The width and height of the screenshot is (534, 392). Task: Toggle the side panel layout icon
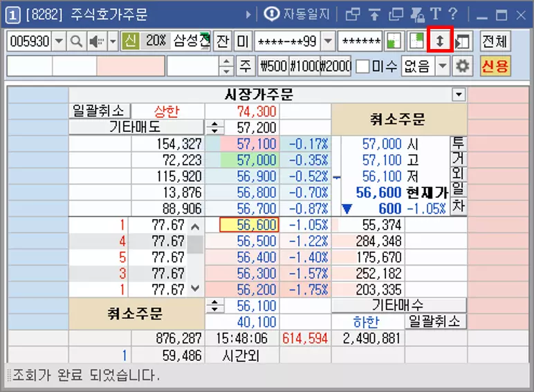click(x=463, y=41)
